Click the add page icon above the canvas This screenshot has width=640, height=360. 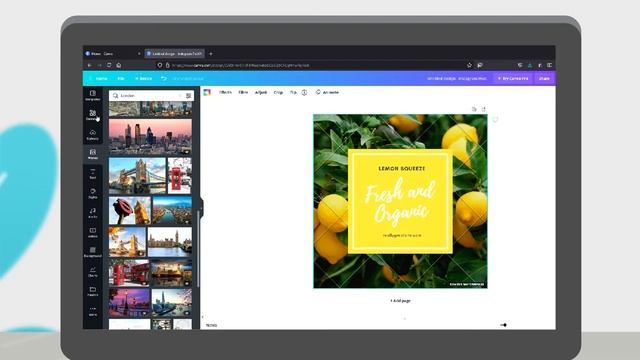pyautogui.click(x=484, y=109)
